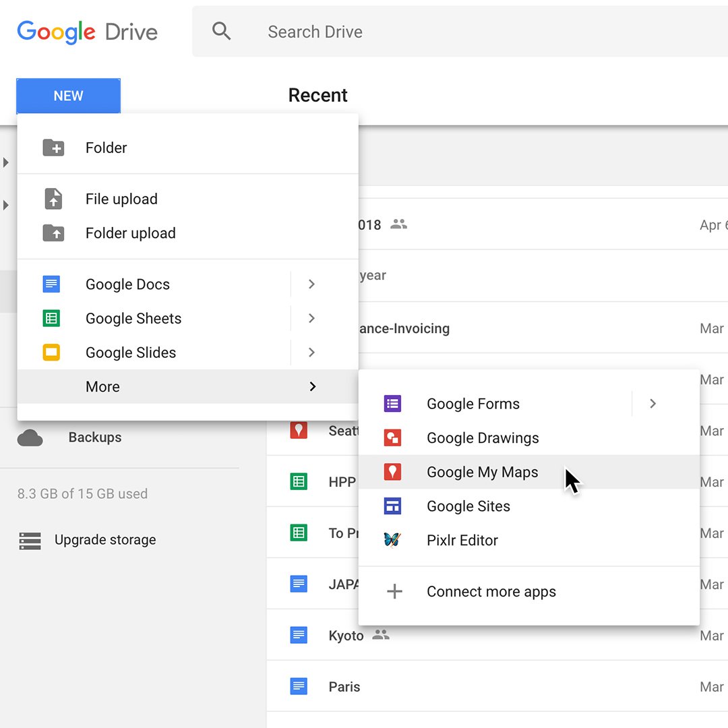This screenshot has width=728, height=728.
Task: Click the Recent heading
Action: (317, 95)
